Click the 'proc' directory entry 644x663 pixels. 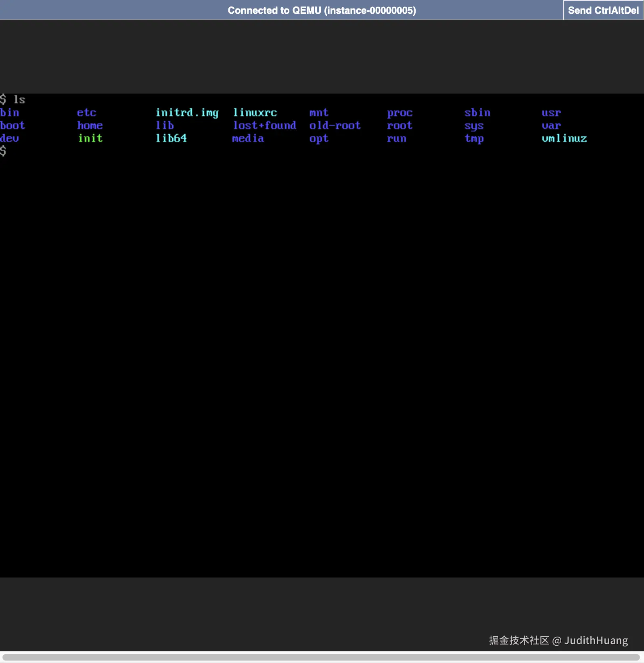click(x=399, y=113)
